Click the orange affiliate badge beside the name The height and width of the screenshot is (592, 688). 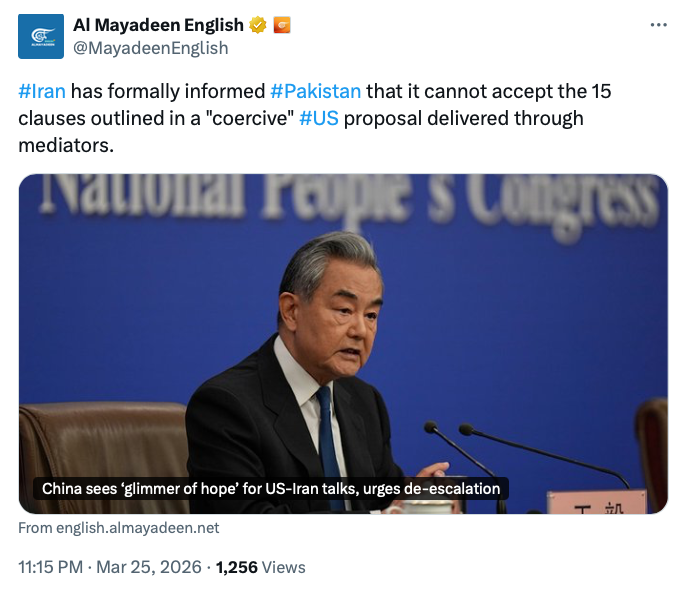tap(282, 25)
